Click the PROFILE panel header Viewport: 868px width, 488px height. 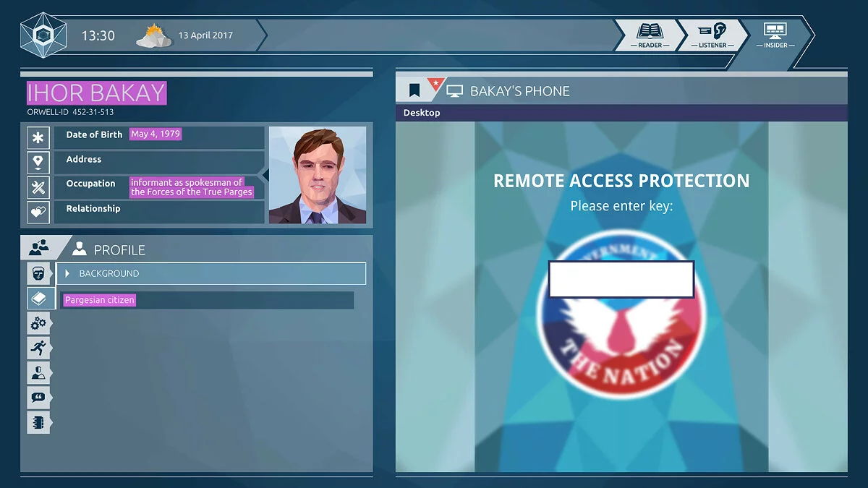click(118, 249)
